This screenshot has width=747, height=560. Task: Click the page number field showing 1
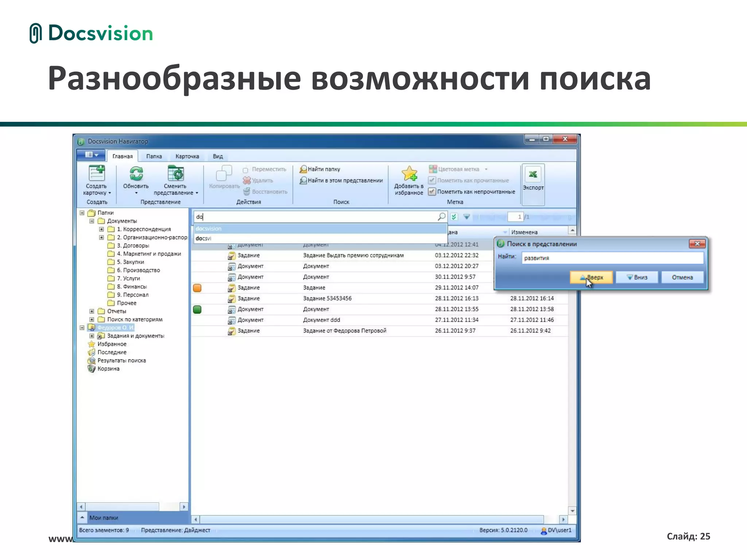coord(515,217)
